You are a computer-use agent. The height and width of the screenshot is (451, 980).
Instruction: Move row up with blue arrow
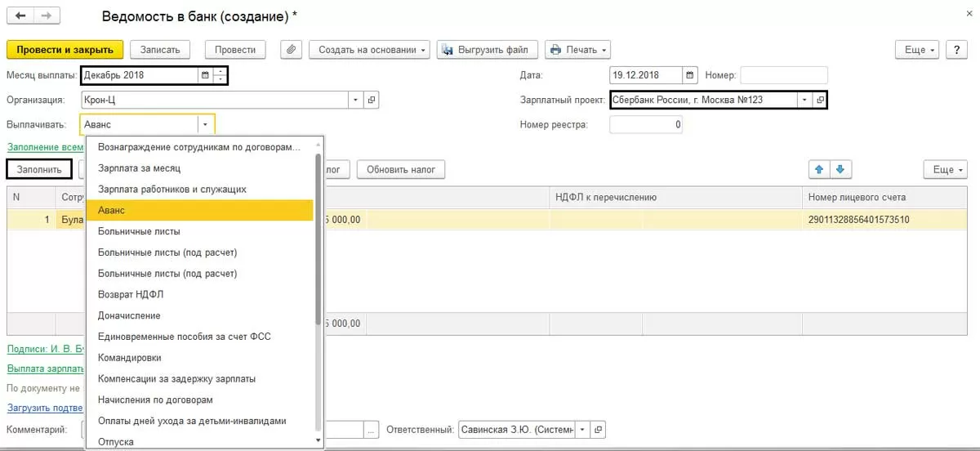[819, 170]
